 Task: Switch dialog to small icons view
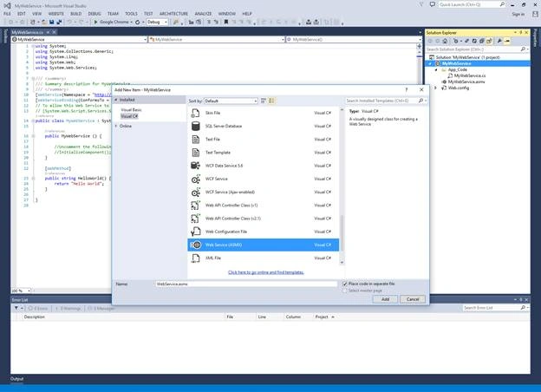point(264,101)
